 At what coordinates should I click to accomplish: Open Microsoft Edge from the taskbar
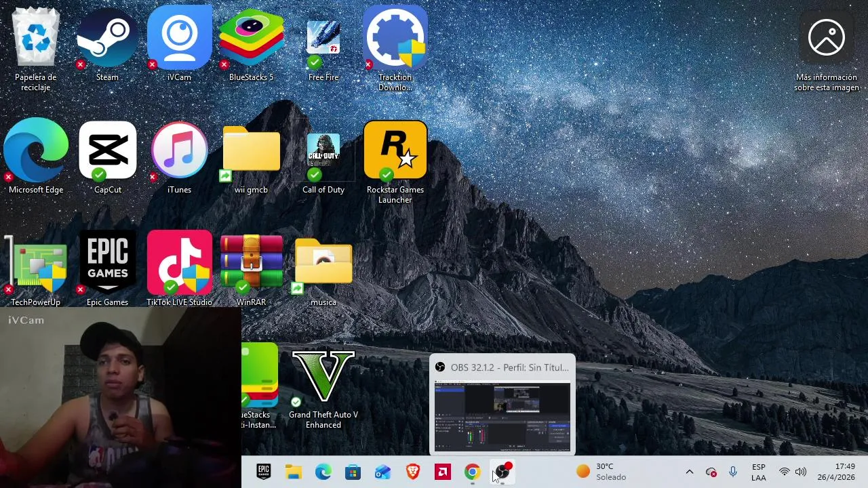[323, 472]
